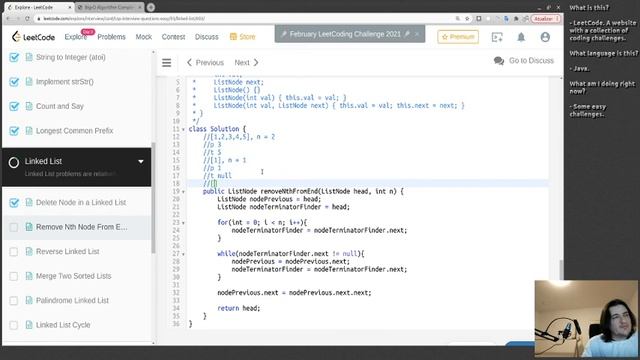640x360 pixels.
Task: Toggle the hamburger sidebar menu
Action: (167, 62)
